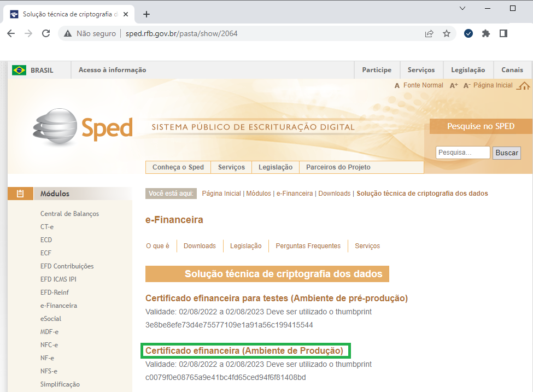Viewport: 533px width, 392px height.
Task: Click the 'Não seguro' warning icon
Action: coord(68,33)
